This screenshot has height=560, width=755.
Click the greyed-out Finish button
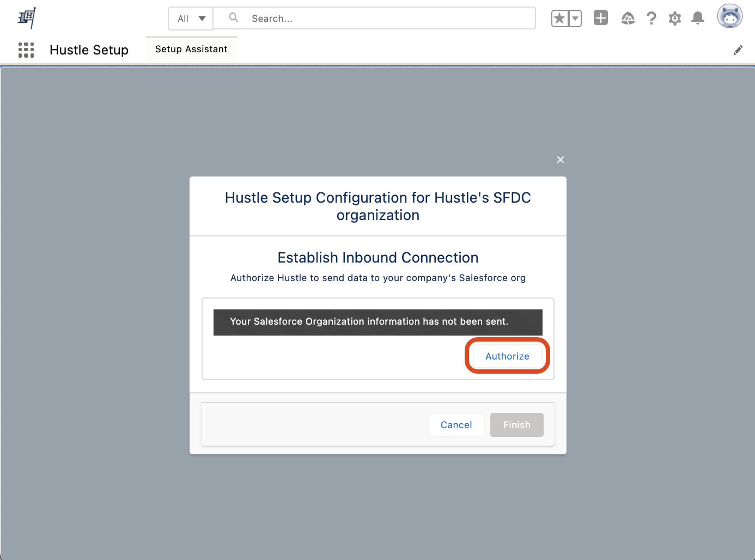(517, 425)
